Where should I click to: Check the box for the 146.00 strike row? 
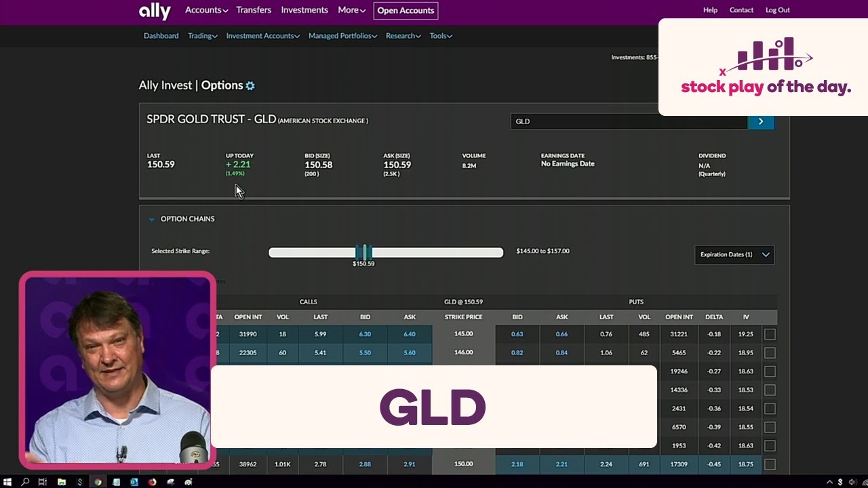coord(770,353)
